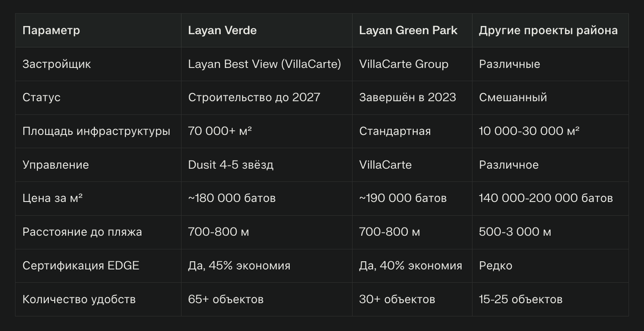The image size is (644, 331).
Task: Click the 'Застройщик' row label
Action: 57,64
